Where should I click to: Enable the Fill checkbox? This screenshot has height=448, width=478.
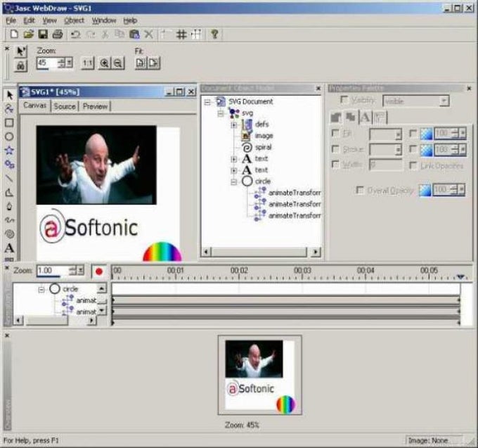[335, 133]
